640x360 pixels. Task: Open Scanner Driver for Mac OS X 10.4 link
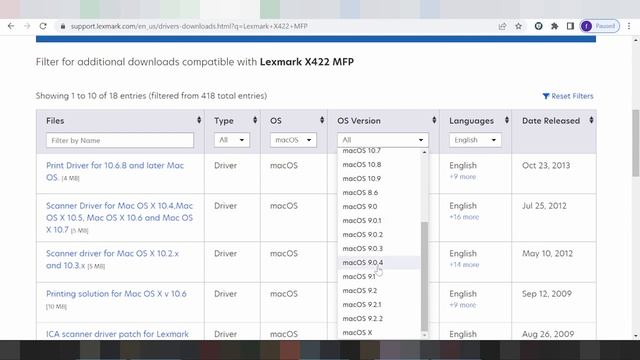tap(120, 218)
